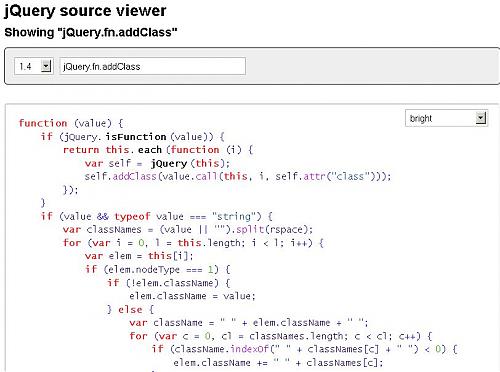
Task: Click the addClass method in self.addClass
Action: pyautogui.click(x=134, y=176)
